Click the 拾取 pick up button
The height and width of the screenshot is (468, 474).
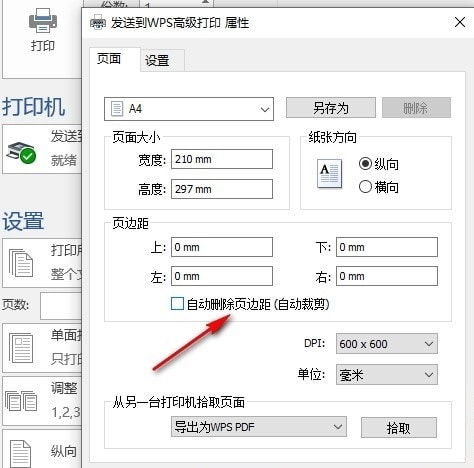coord(399,428)
